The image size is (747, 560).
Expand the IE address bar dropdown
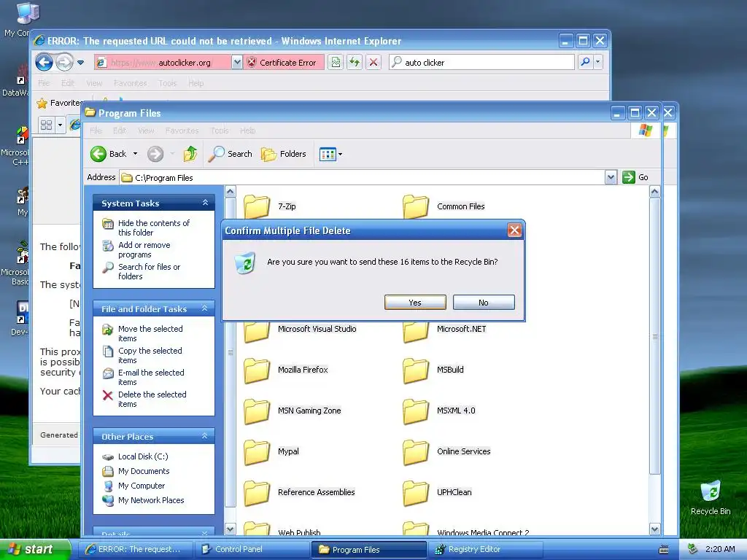pyautogui.click(x=237, y=63)
